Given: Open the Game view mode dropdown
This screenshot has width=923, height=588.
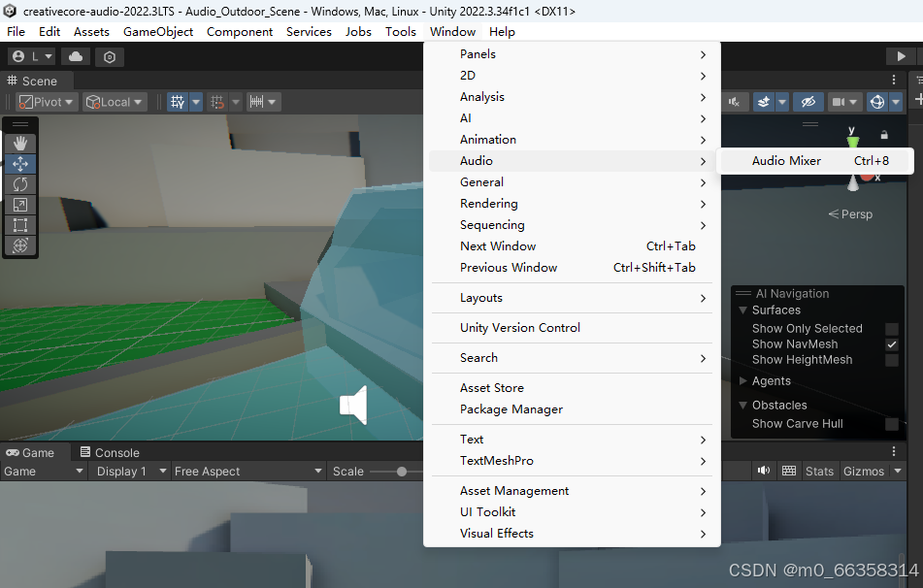Looking at the screenshot, I should coord(43,471).
